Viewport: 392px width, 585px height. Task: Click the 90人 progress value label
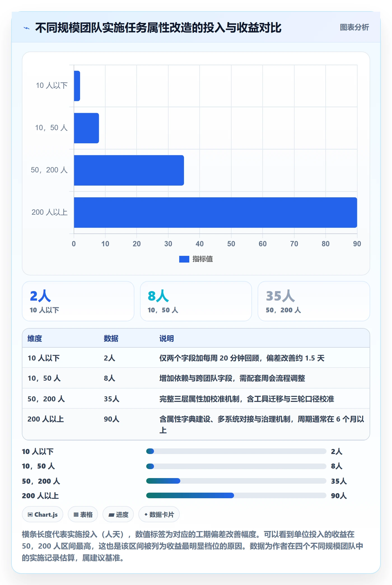tap(339, 496)
